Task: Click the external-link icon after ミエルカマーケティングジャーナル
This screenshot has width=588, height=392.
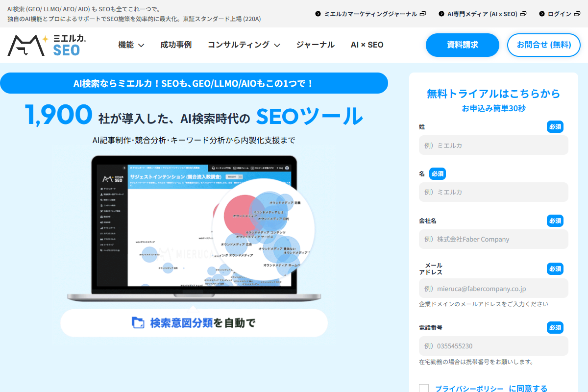Action: coord(423,14)
